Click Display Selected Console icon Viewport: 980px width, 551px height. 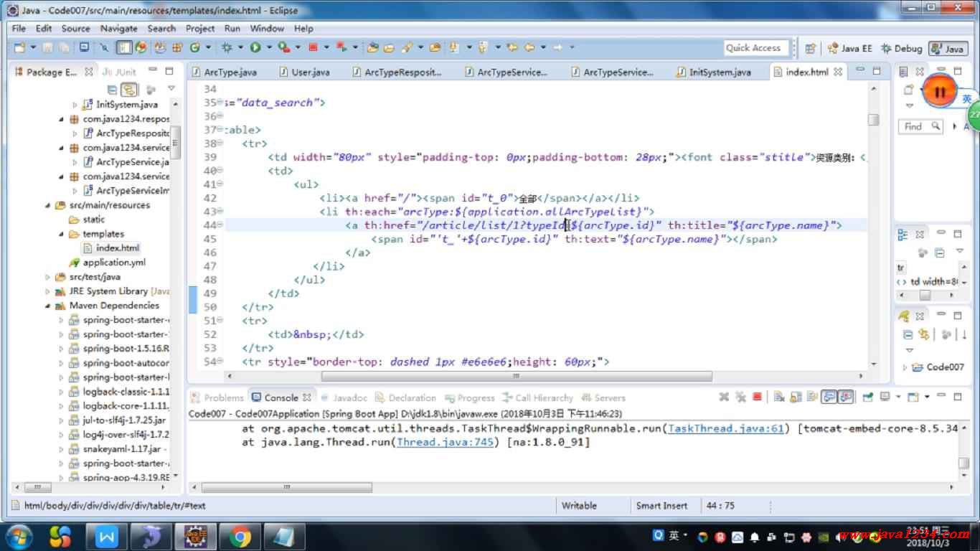(885, 397)
